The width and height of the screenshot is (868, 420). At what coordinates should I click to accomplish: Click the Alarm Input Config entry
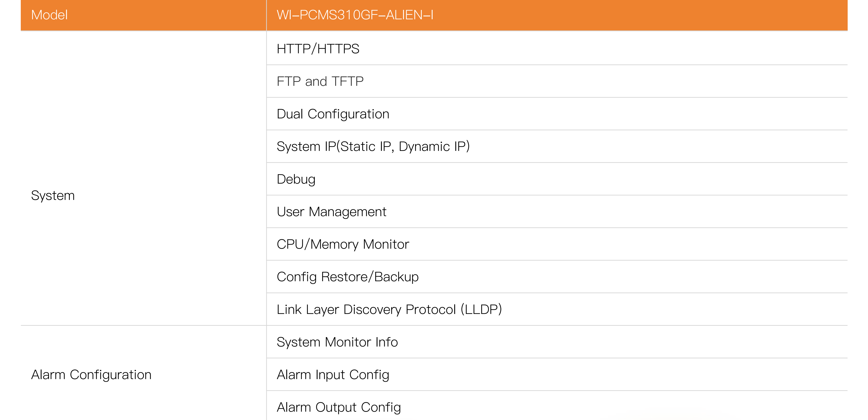(333, 375)
